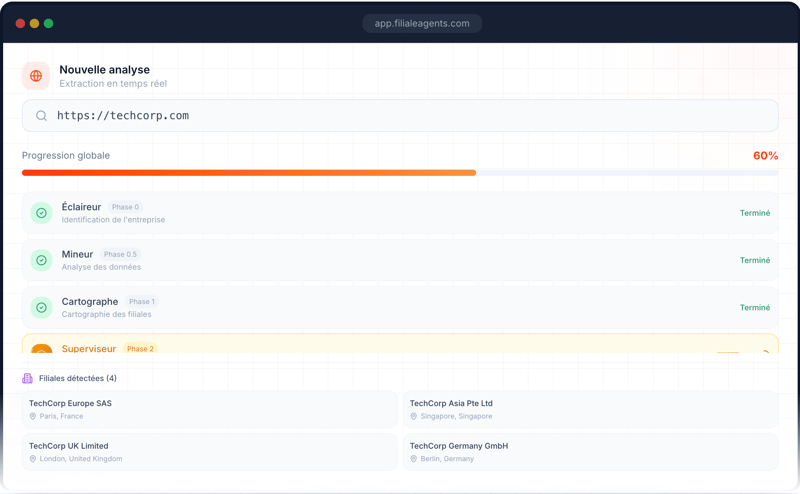
Task: Click the Terminé status of Cartographe
Action: tap(755, 308)
